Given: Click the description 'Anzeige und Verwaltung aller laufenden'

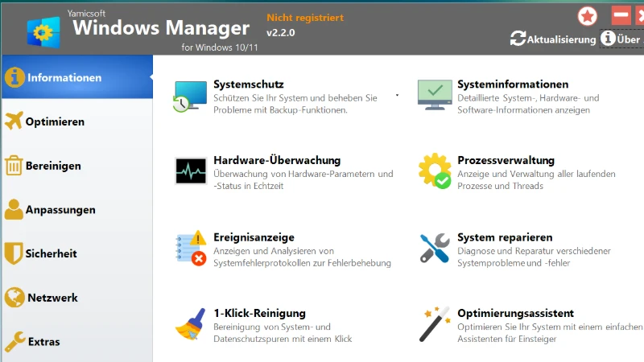Looking at the screenshot, I should click(536, 174).
